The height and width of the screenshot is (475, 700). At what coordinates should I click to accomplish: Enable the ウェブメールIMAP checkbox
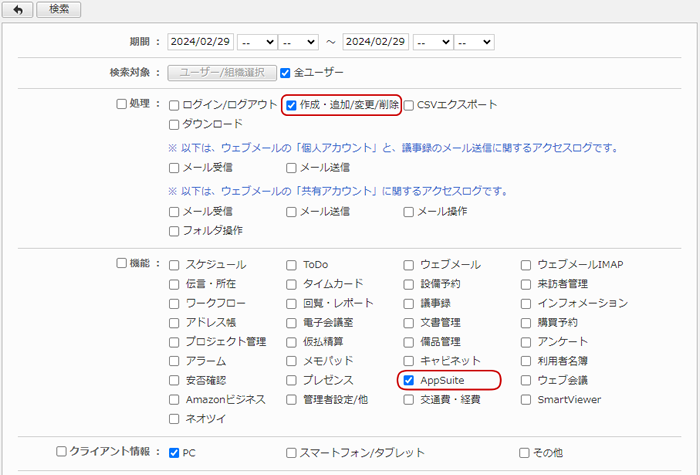coord(526,265)
